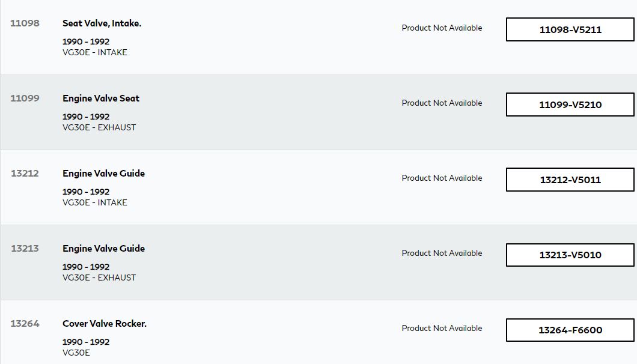Click Product Not Available for Seat Valve Intake

(442, 28)
